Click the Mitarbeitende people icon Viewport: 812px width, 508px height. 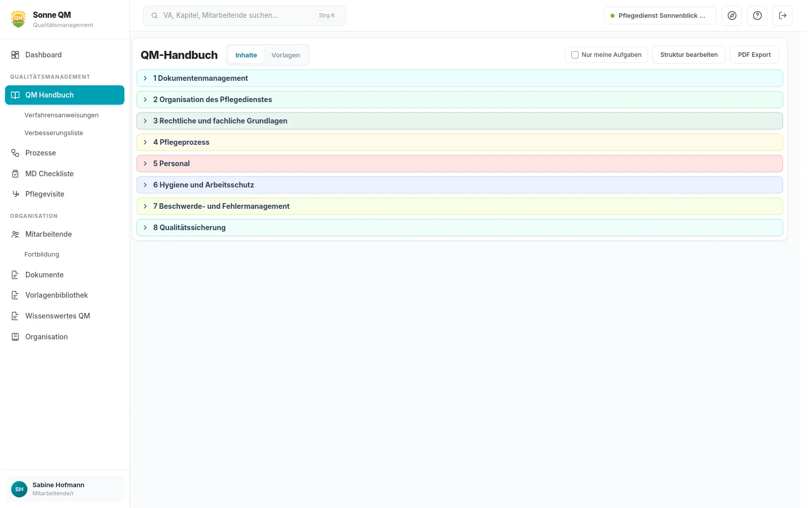pos(15,234)
